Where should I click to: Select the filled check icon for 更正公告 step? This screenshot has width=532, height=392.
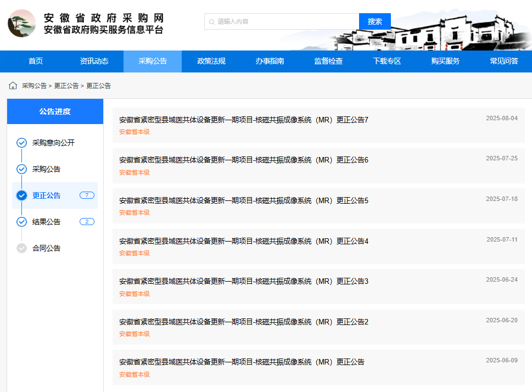[21, 195]
